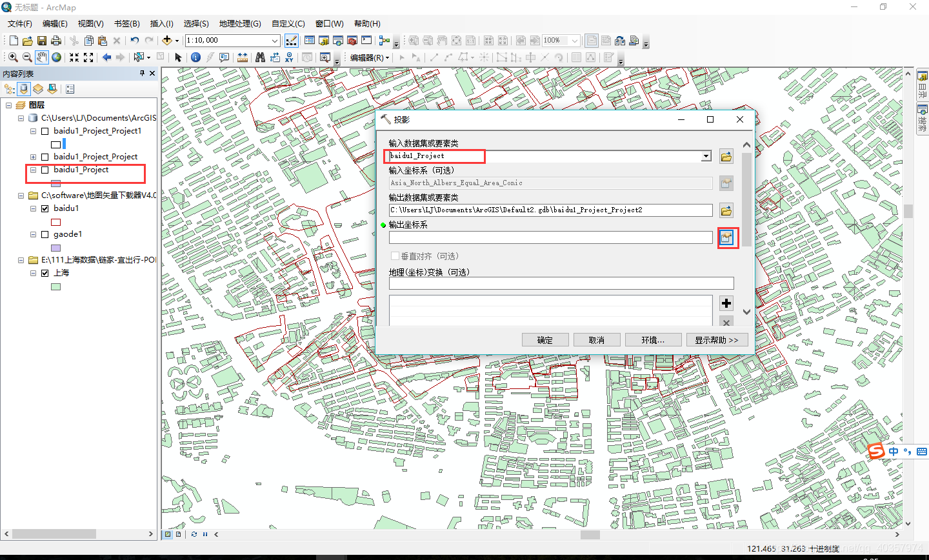Open a map document via folder icon
Image resolution: width=929 pixels, height=560 pixels.
tap(28, 41)
